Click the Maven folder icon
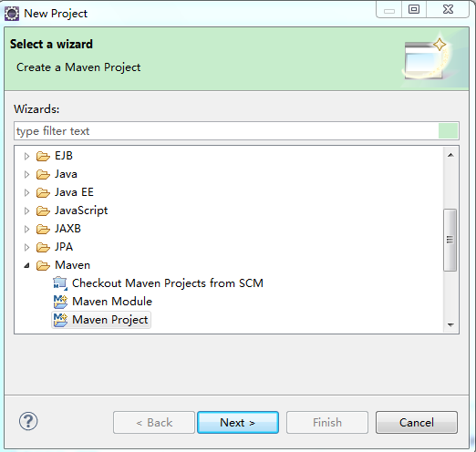 pyautogui.click(x=43, y=265)
